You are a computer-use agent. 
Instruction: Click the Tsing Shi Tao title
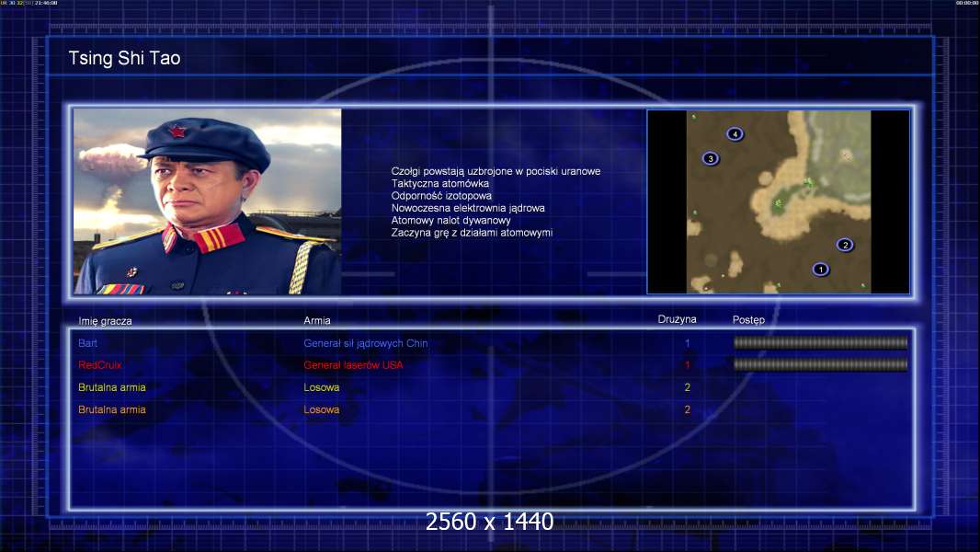(x=124, y=58)
